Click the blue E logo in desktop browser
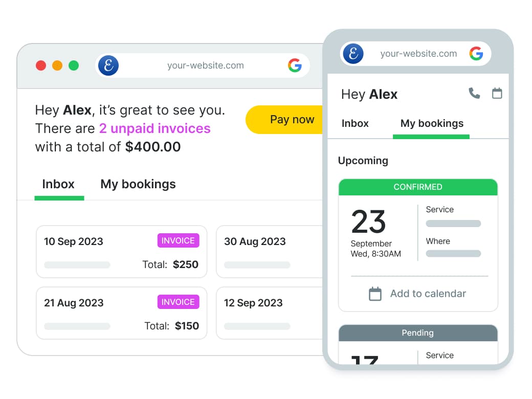The width and height of the screenshot is (532, 399). (x=108, y=65)
